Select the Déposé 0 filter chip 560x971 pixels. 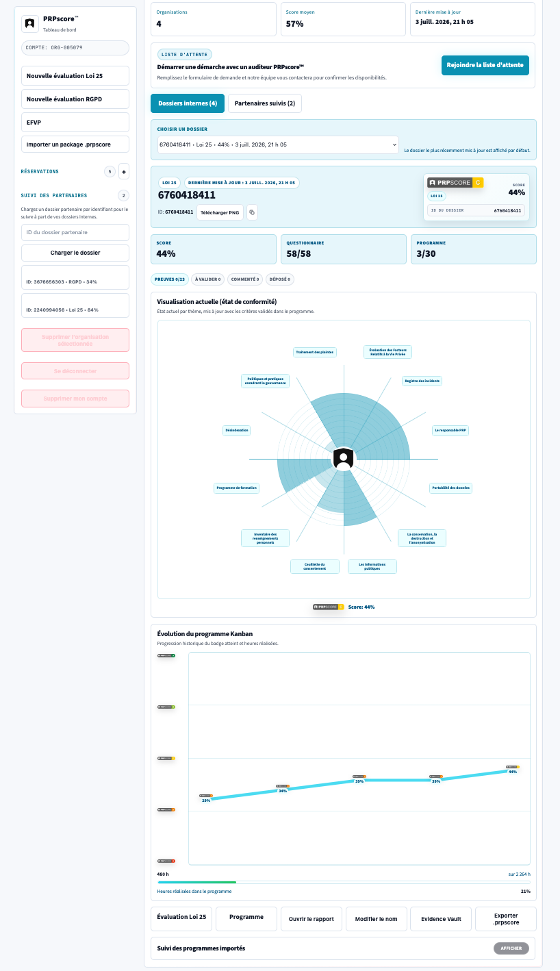280,279
